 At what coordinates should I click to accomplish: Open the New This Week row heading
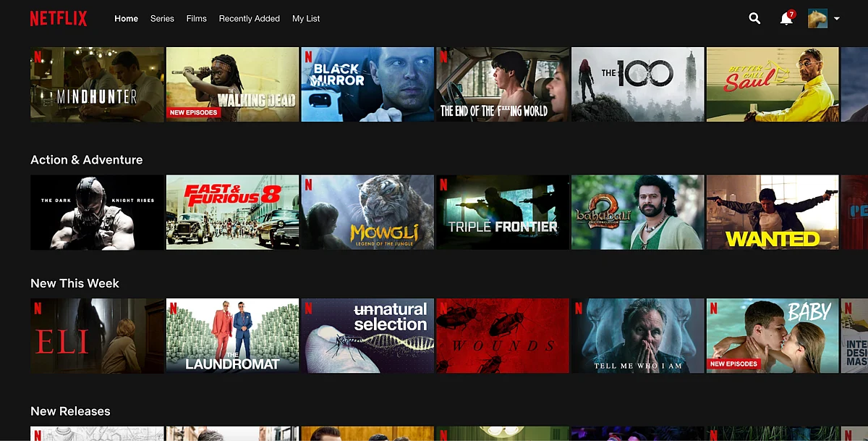(75, 283)
